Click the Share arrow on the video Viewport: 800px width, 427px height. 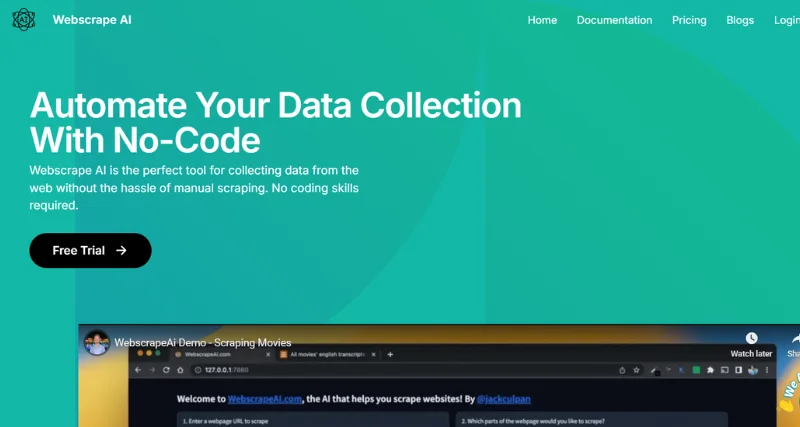coord(795,339)
